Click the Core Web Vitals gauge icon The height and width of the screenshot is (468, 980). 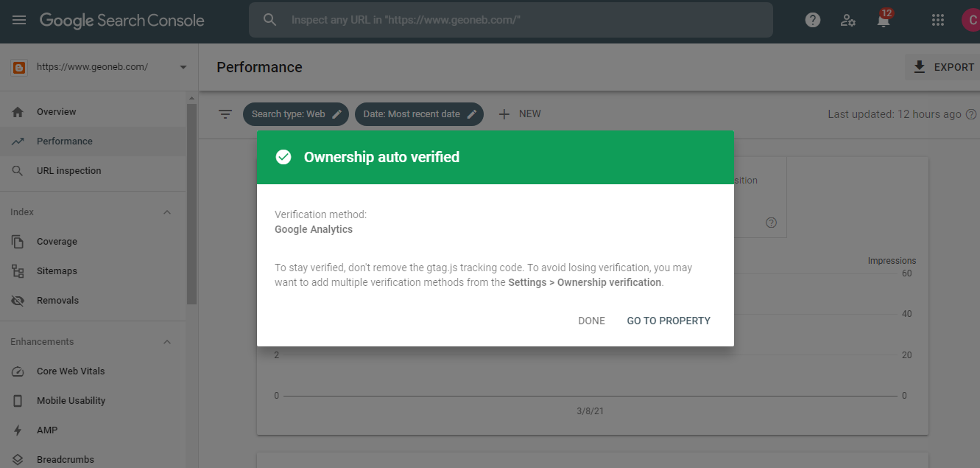click(18, 371)
